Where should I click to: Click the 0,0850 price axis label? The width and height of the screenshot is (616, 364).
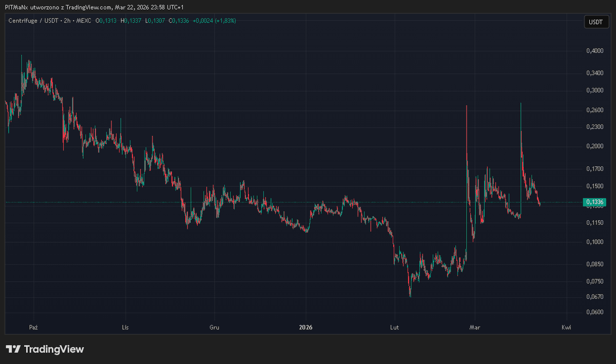(595, 264)
